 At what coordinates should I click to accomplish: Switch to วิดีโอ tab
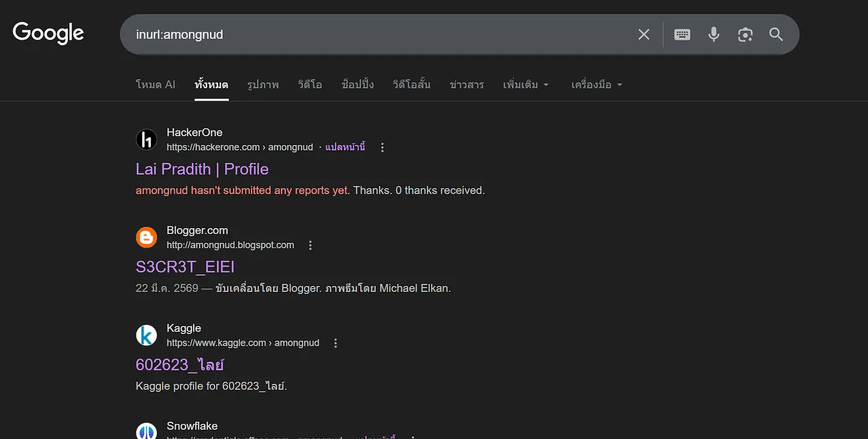coord(310,85)
